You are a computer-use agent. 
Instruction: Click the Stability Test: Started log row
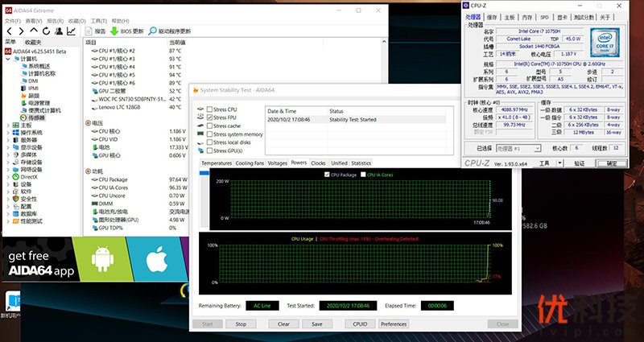[x=356, y=119]
